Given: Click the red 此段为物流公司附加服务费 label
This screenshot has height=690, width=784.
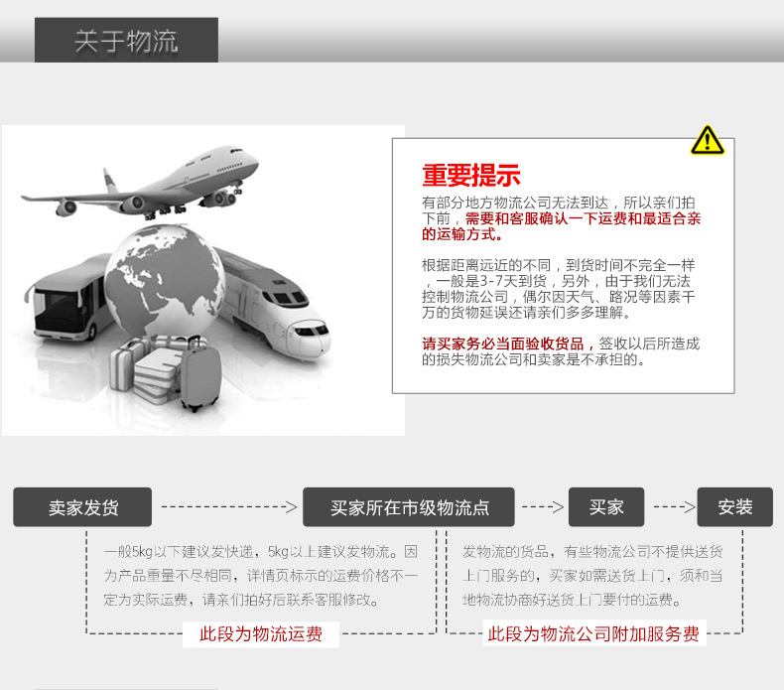Looking at the screenshot, I should coord(592,634).
